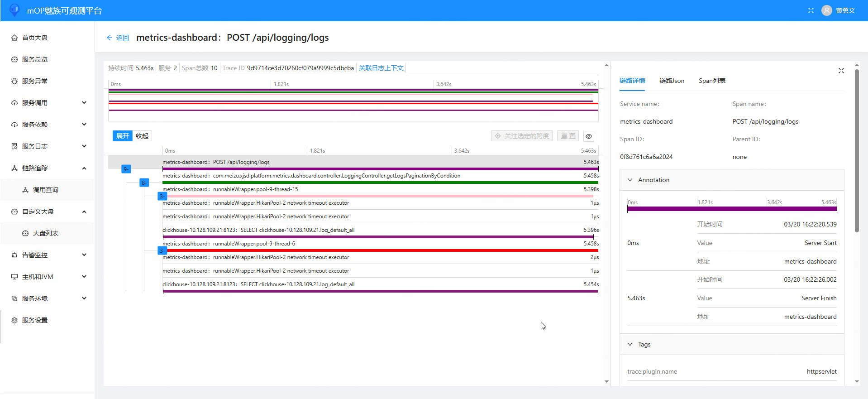Click the fullscreen icon in top header
This screenshot has height=399, width=868.
(811, 10)
